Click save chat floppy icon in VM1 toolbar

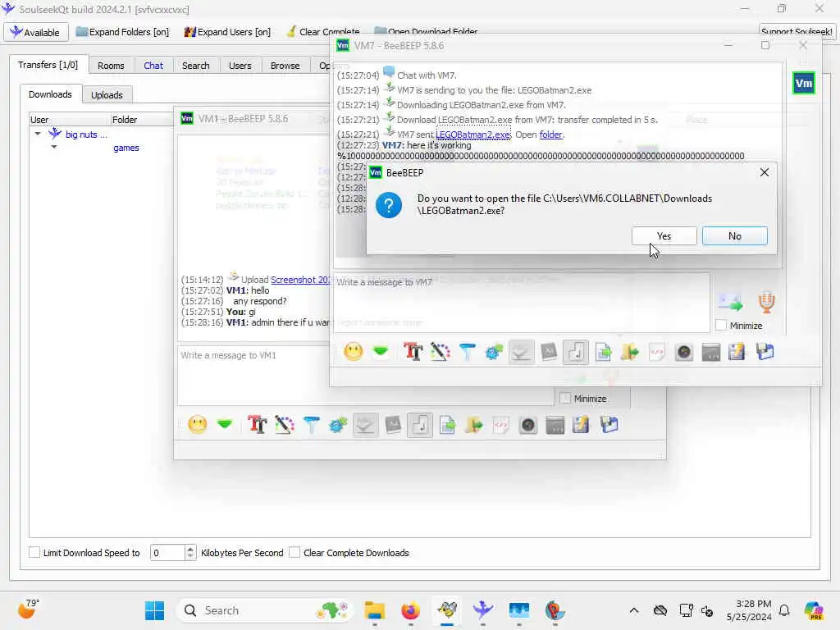point(609,425)
